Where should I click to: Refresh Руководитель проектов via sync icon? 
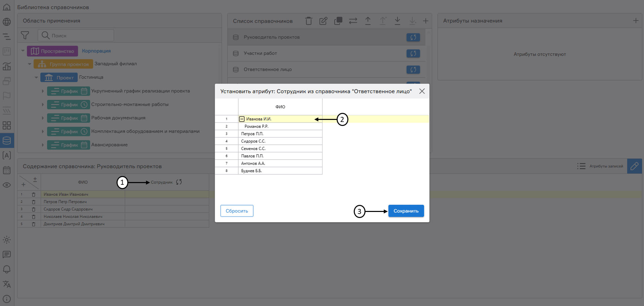point(413,37)
